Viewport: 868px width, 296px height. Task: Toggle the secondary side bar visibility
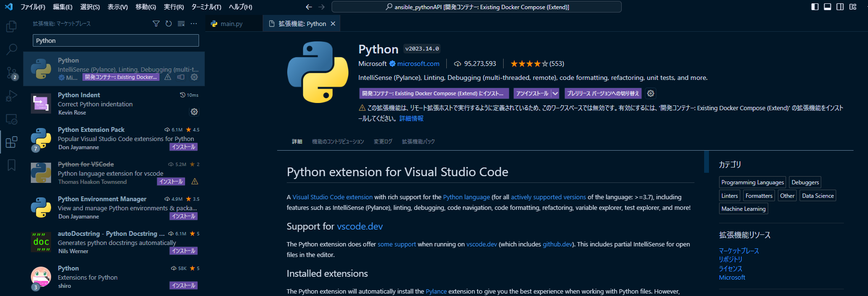[x=840, y=7]
